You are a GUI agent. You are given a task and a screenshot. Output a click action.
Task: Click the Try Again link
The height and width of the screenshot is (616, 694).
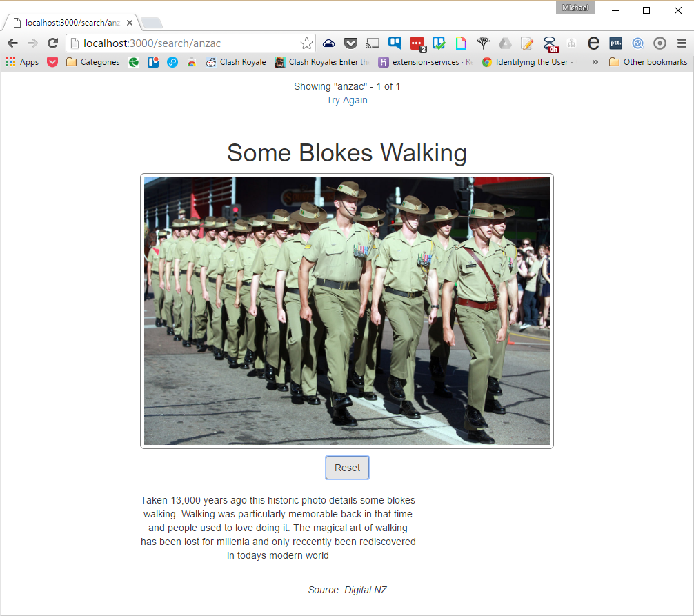[x=347, y=100]
